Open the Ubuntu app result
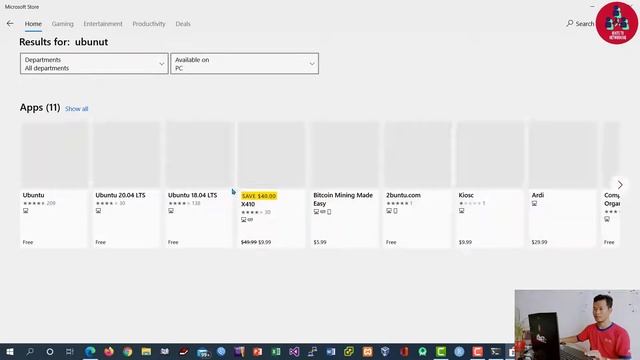 click(54, 184)
